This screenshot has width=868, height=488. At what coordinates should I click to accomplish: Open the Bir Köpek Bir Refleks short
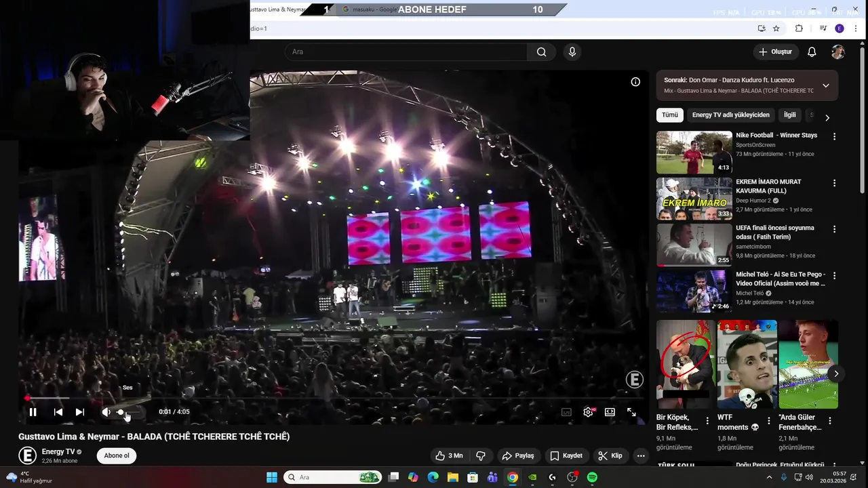686,365
